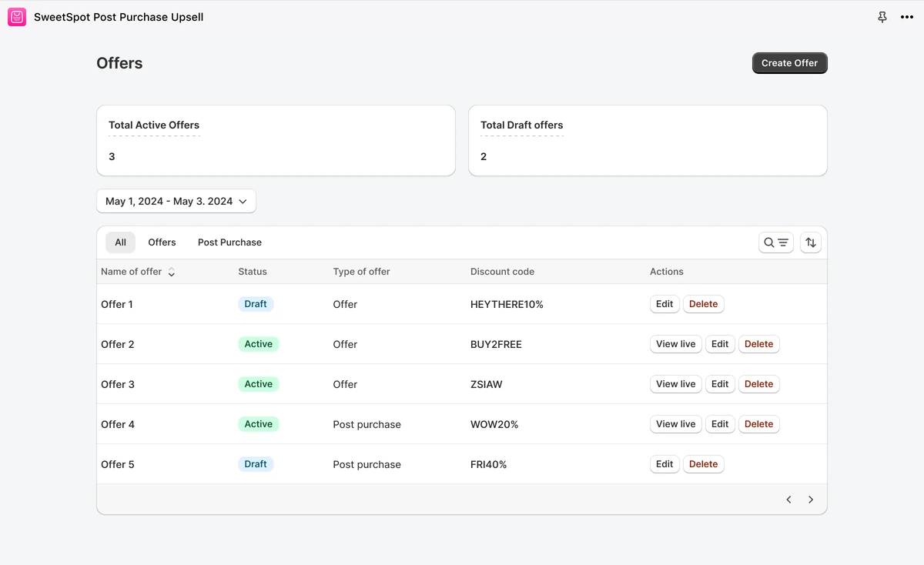
Task: Click the Status column header
Action: [x=253, y=272]
